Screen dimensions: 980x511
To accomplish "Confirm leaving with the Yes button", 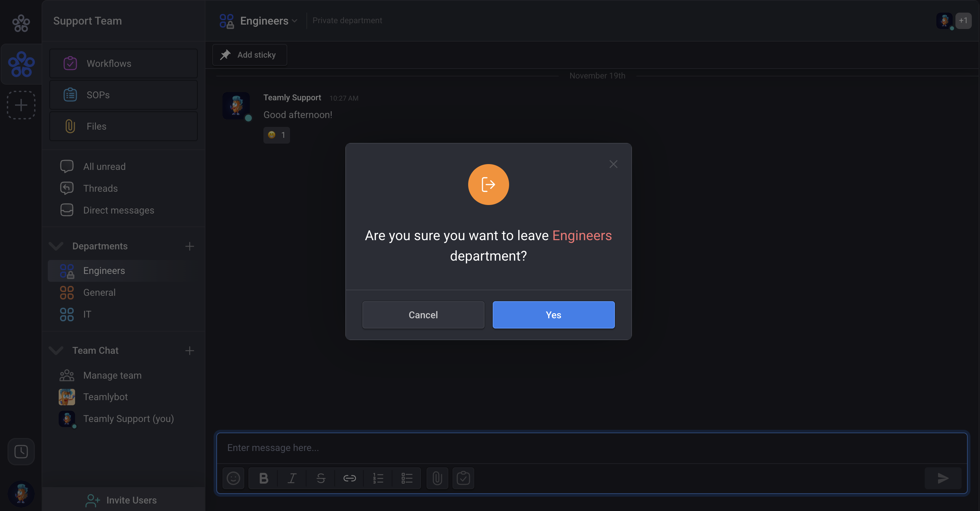I will click(x=553, y=315).
